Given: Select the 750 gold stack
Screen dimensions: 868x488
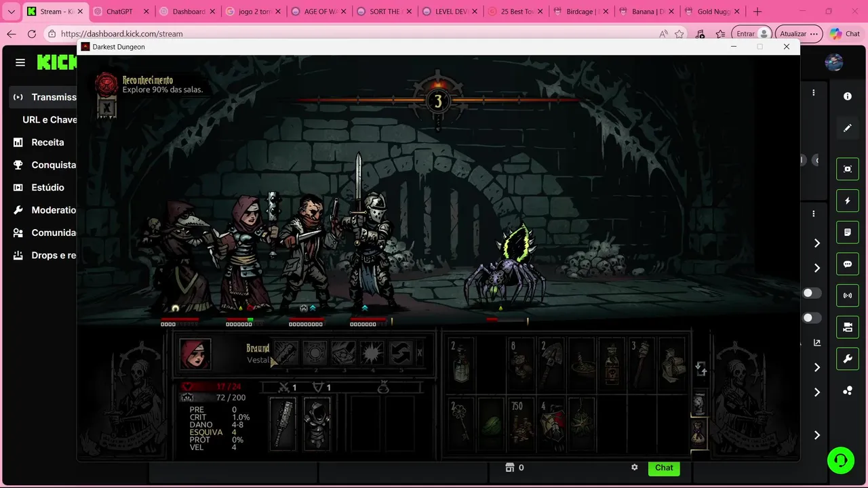Looking at the screenshot, I should (x=521, y=424).
